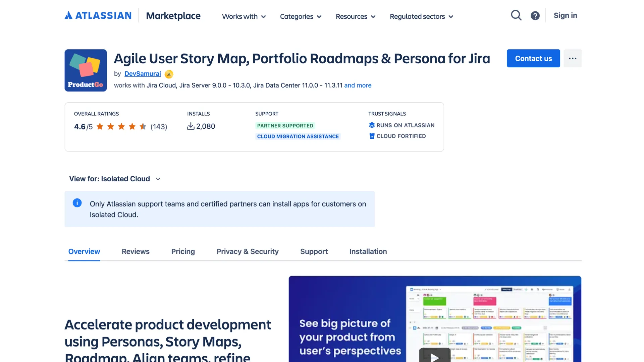This screenshot has width=644, height=362.
Task: Open the search magnifier icon
Action: click(516, 15)
